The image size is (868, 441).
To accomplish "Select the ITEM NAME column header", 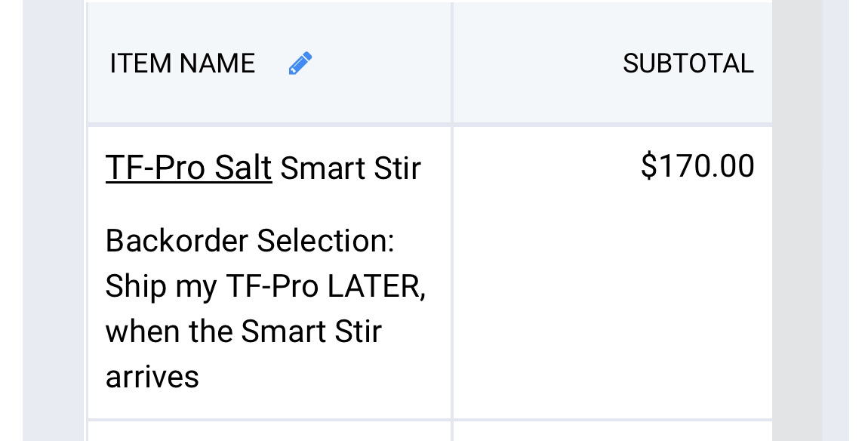I will pos(182,63).
